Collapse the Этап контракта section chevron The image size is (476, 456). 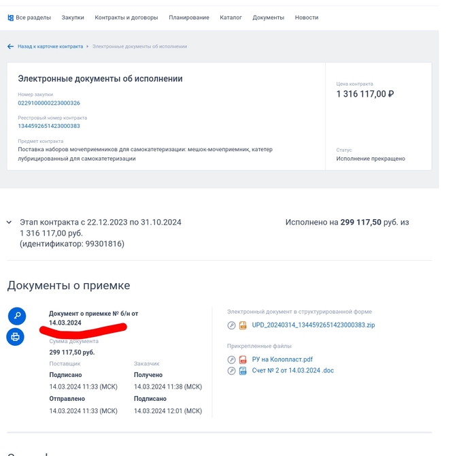click(x=9, y=223)
